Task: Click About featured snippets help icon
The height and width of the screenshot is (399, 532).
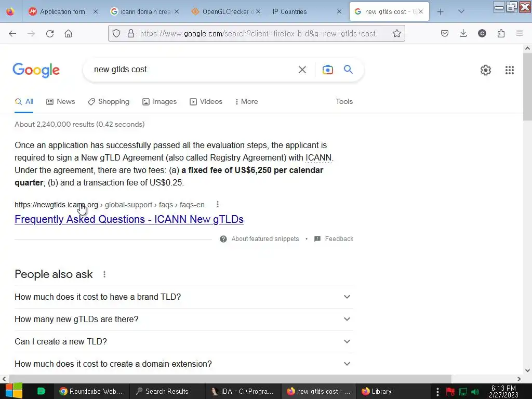Action: pos(223,239)
